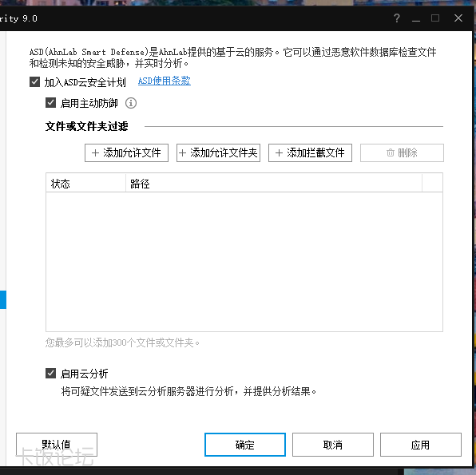Close the settings window
The image size is (476, 475).
[458, 18]
